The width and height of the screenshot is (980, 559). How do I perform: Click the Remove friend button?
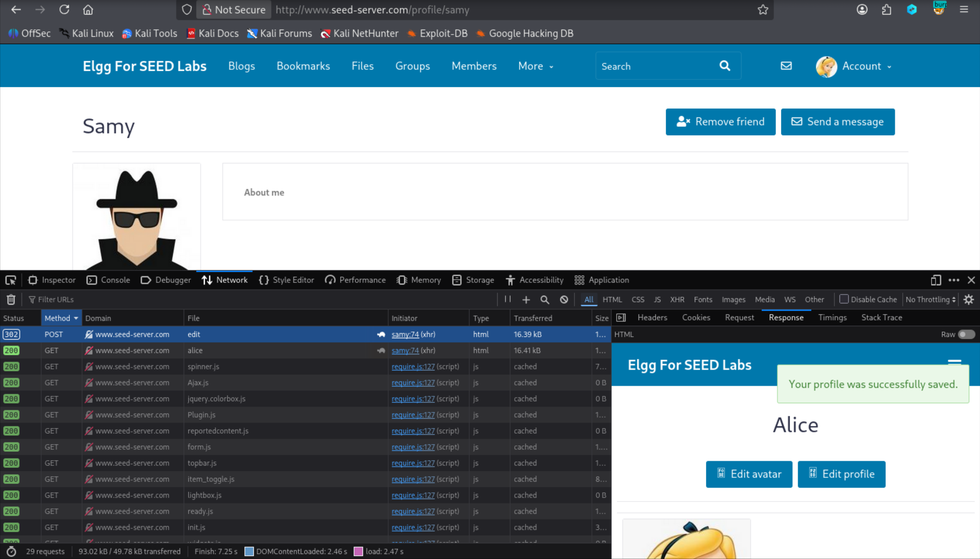[x=720, y=122]
